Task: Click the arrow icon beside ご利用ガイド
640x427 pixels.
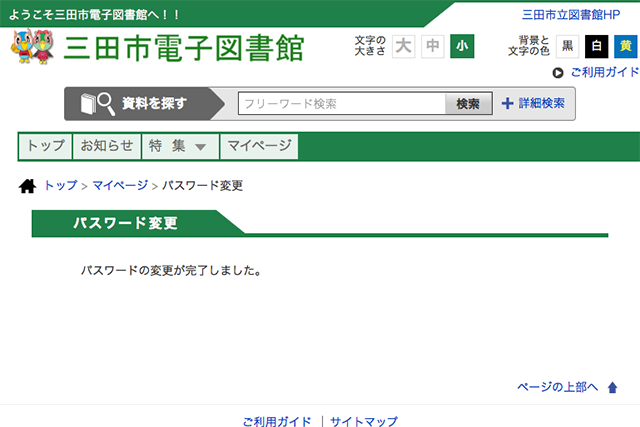Action: (558, 73)
